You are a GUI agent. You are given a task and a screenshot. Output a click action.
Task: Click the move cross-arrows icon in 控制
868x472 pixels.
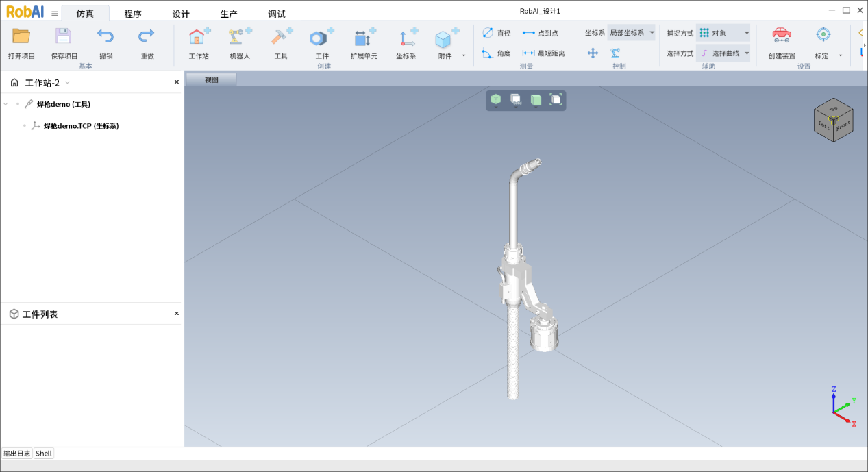tap(593, 53)
